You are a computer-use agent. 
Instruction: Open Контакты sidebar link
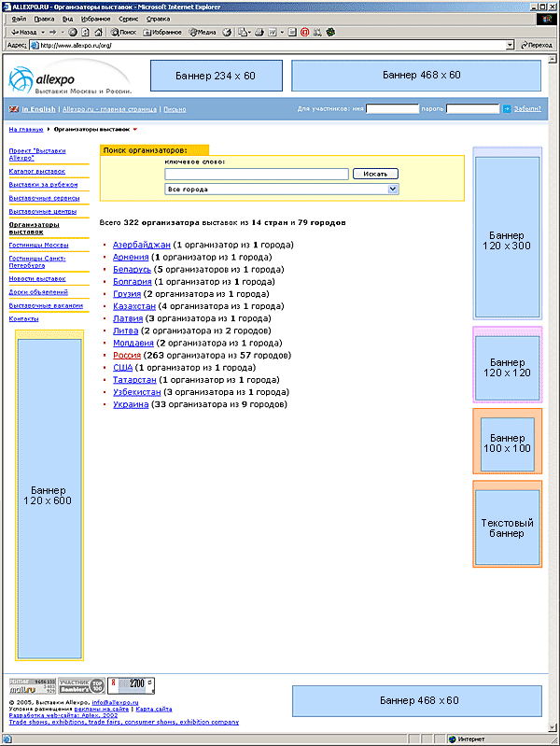(23, 318)
